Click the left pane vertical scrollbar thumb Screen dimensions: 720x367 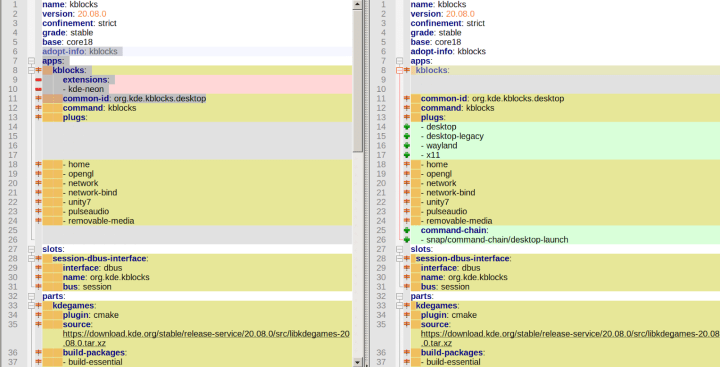point(358,80)
